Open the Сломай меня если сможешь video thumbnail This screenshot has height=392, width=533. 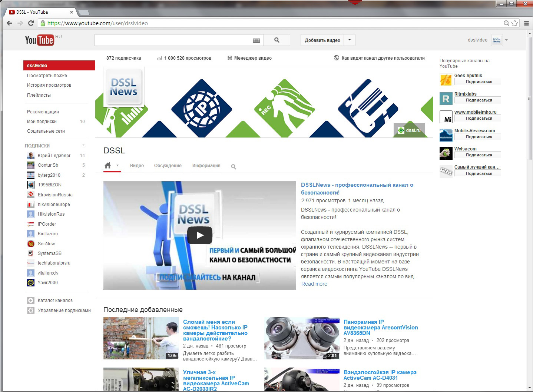[x=141, y=338]
